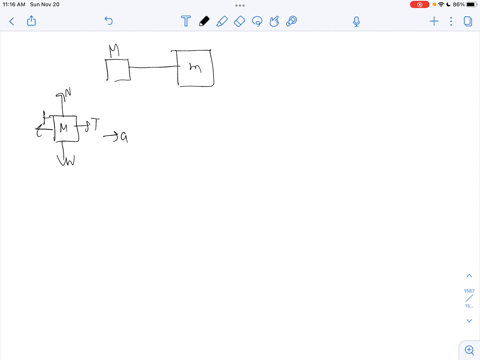
Task: Select the Lasso selection tool
Action: click(x=257, y=21)
